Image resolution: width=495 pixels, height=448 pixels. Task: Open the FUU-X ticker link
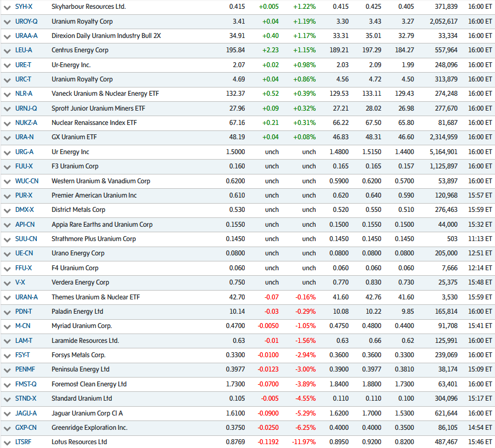(x=24, y=166)
